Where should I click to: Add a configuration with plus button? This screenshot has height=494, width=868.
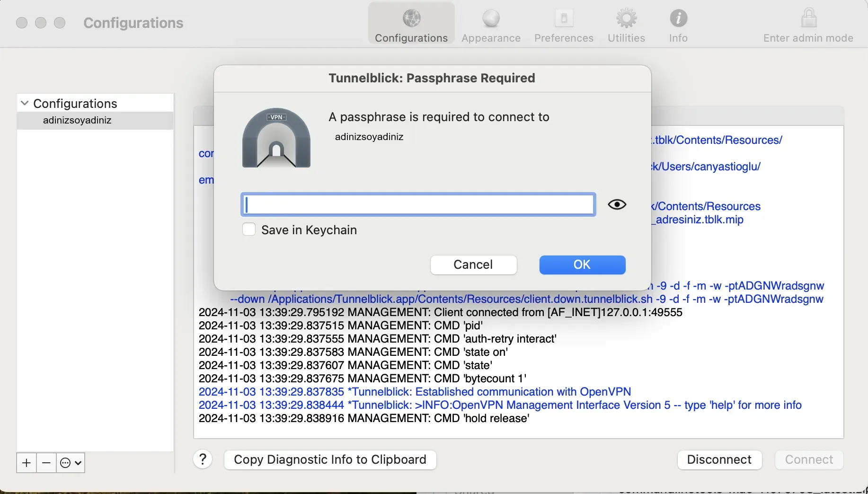tap(27, 463)
